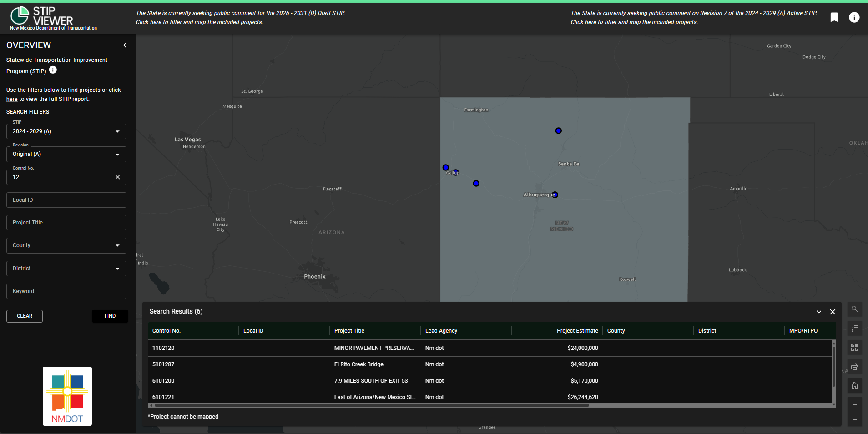Screen dimensions: 868x434
Task: Open the info icon in header
Action: (854, 17)
